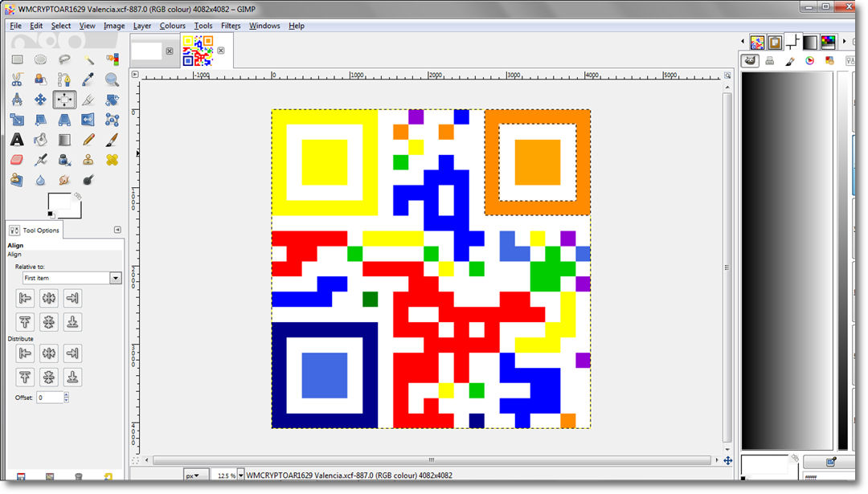Open the px unit dropdown in status bar
This screenshot has width=868, height=494.
196,476
